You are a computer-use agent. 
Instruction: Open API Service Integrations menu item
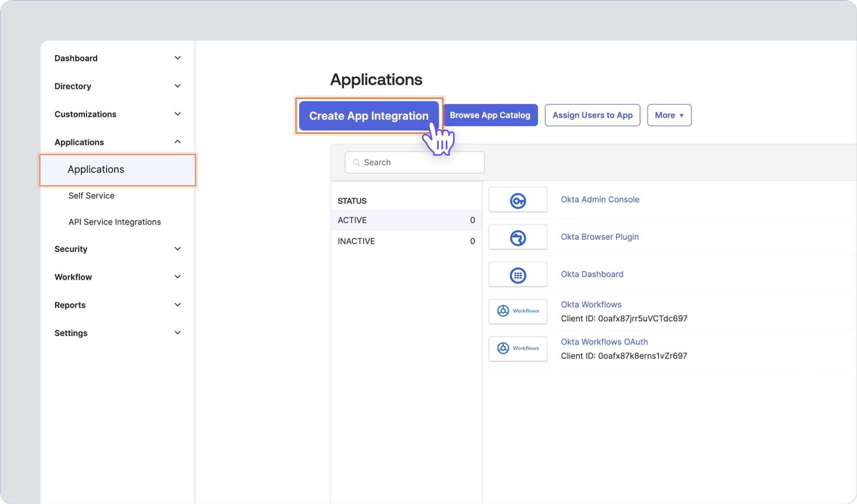114,222
